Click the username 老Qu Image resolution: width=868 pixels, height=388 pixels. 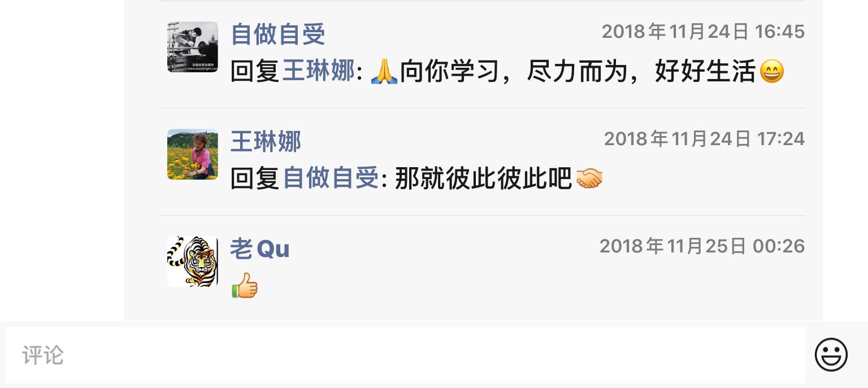tap(260, 249)
